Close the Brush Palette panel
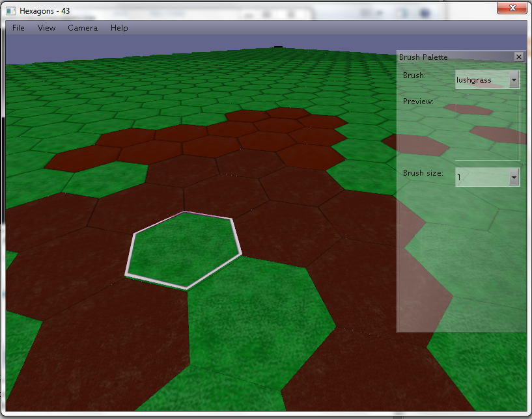Image resolution: width=532 pixels, height=419 pixels. 519,57
